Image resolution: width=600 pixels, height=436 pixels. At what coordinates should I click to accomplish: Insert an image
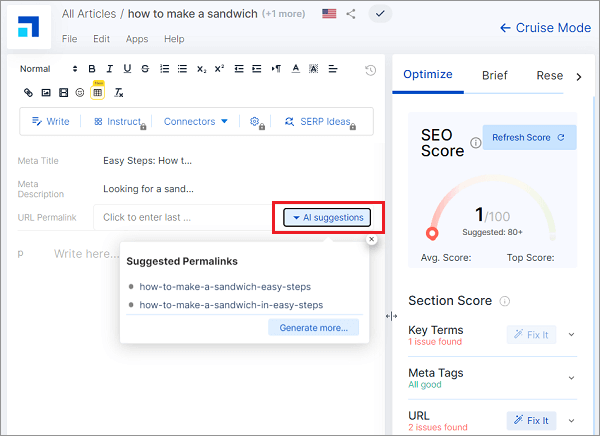46,93
